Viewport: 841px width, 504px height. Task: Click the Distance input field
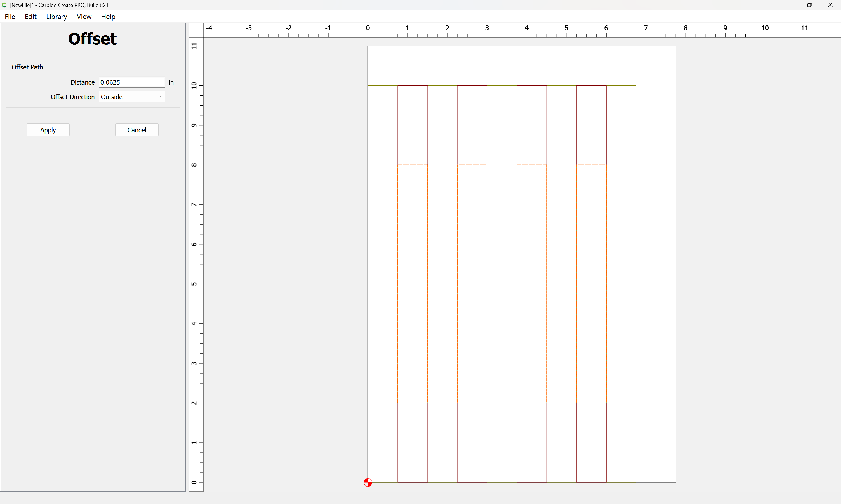point(132,82)
